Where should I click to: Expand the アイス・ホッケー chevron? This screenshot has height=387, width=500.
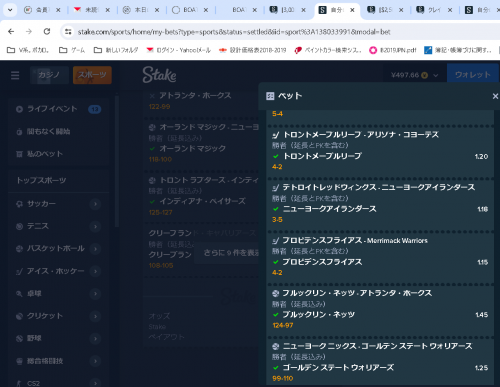point(95,271)
